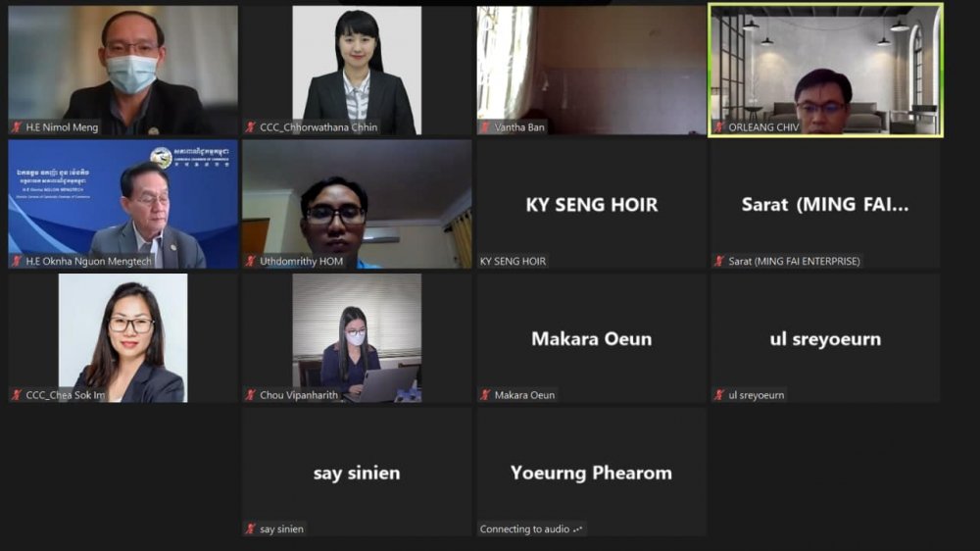Select the ORLEANG CHIV active speaker tile
Screen dimensions: 980x551
pos(825,70)
